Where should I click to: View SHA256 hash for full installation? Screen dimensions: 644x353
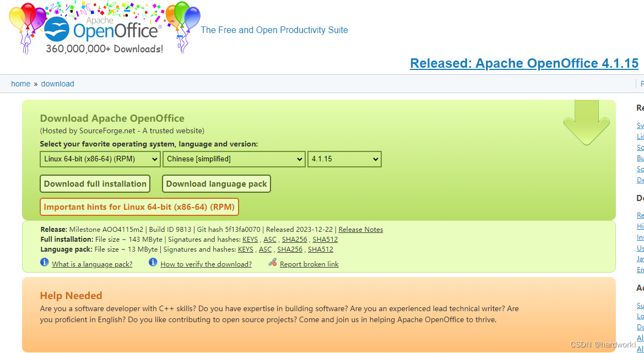point(295,239)
